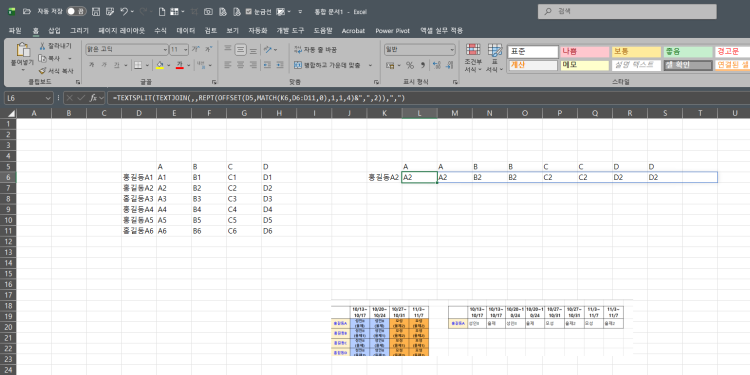Screen dimensions: 750x375
Task: Click the decrease indent icon
Action: point(268,65)
